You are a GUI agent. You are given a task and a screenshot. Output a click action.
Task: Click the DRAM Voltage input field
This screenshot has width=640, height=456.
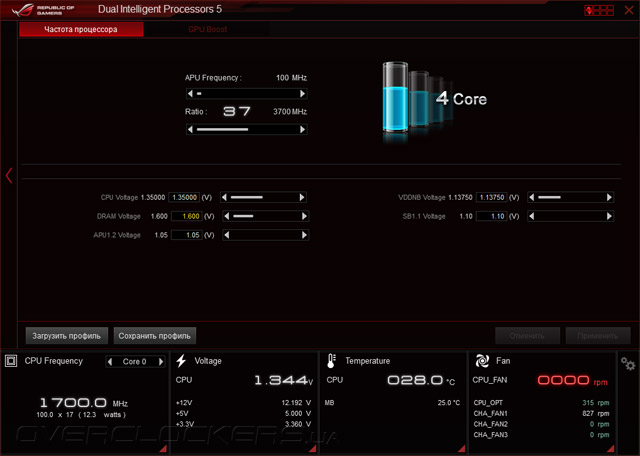(187, 216)
